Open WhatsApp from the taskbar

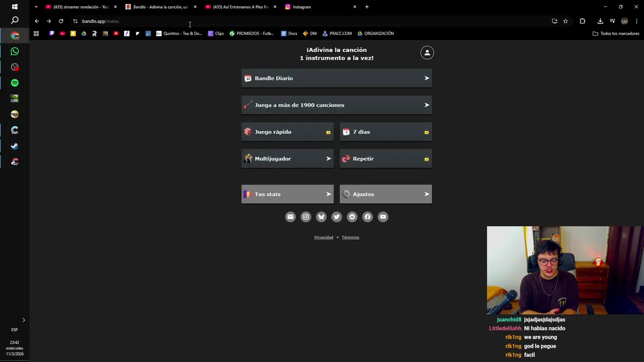click(15, 51)
